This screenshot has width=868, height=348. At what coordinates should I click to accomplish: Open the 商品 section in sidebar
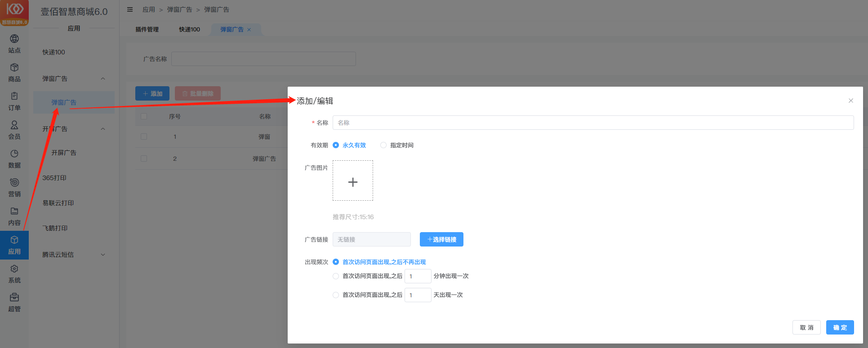click(x=14, y=73)
